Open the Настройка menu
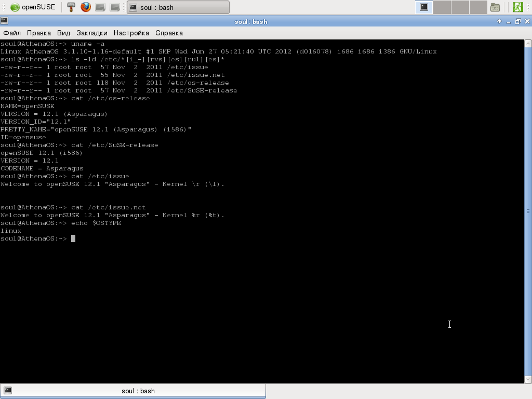This screenshot has height=399, width=532. [131, 33]
